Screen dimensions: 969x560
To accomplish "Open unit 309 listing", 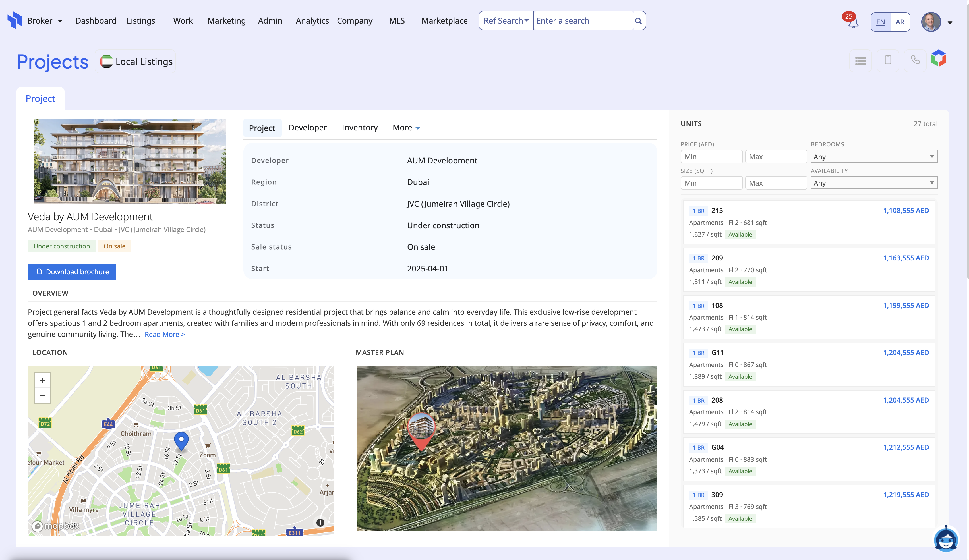I will coord(809,507).
